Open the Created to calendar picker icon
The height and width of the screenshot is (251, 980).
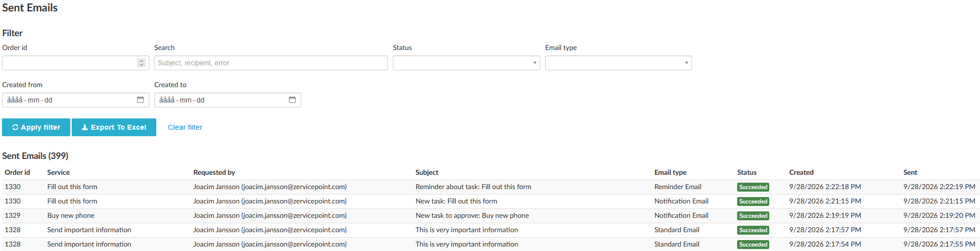click(292, 100)
